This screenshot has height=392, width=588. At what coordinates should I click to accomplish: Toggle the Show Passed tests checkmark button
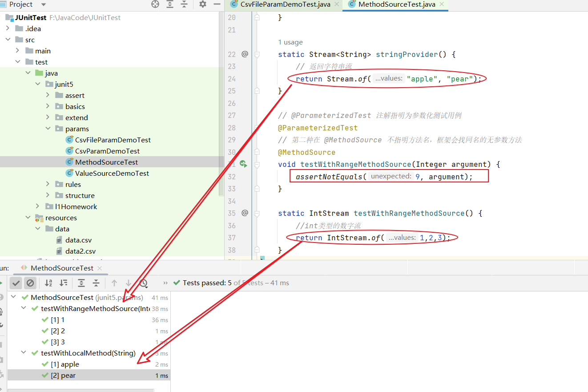point(16,283)
